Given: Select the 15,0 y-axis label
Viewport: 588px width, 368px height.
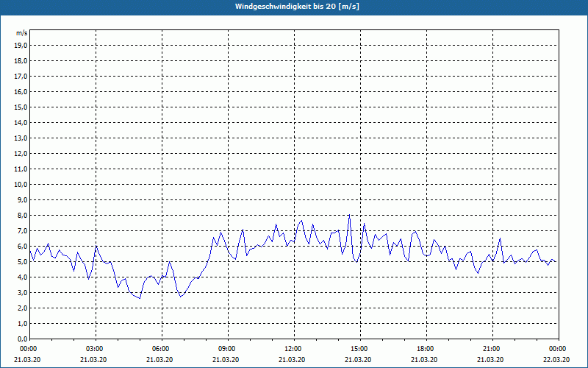Looking at the screenshot, I should point(21,107).
